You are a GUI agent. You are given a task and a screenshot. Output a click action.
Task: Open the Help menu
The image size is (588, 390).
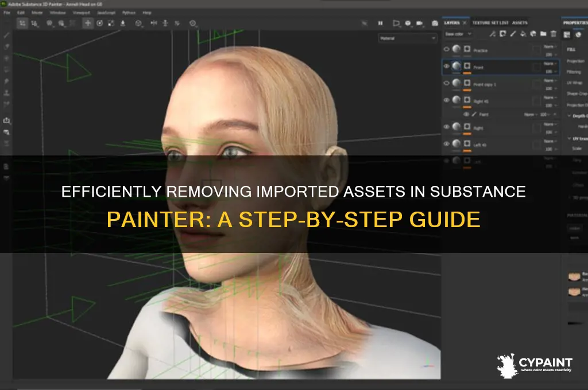point(147,13)
